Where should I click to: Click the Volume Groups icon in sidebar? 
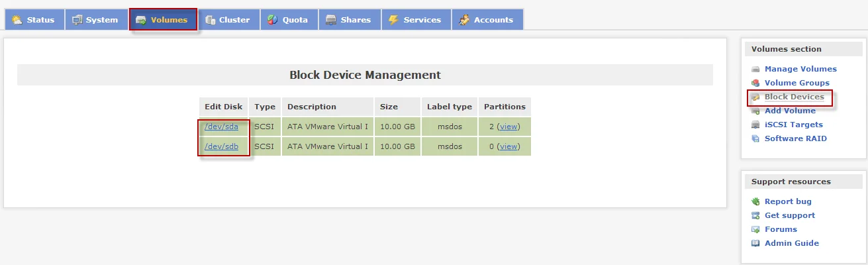[x=755, y=83]
